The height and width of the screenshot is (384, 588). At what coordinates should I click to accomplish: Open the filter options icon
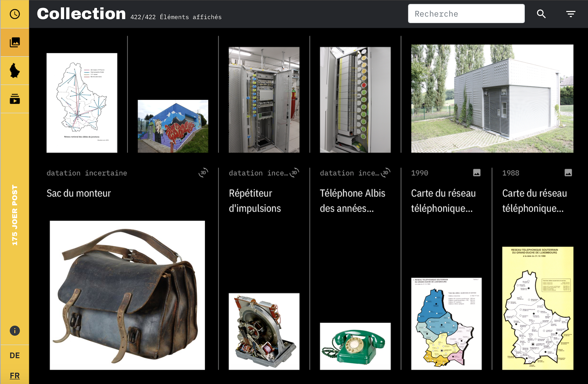click(570, 14)
